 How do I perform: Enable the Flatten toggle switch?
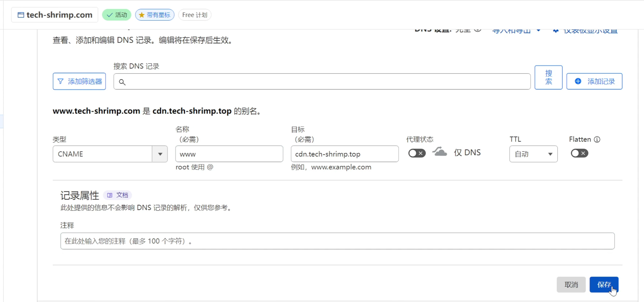(x=579, y=153)
